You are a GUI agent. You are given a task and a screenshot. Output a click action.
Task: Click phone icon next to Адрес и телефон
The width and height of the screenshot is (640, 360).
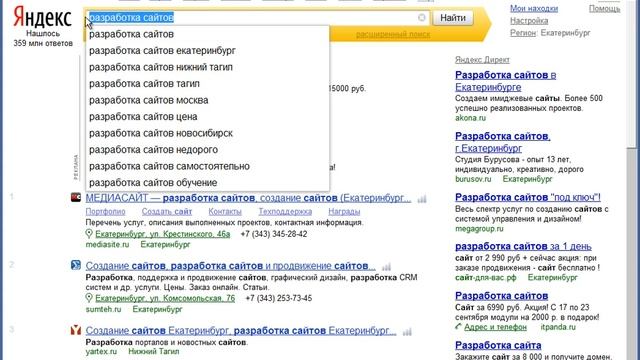458,327
